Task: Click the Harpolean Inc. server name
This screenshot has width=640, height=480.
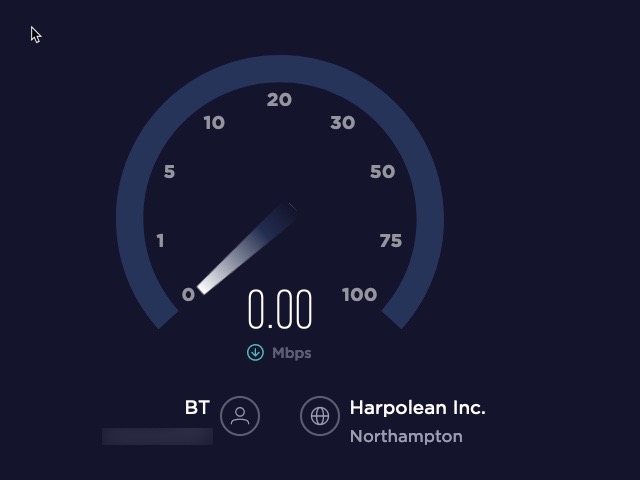Action: 418,407
